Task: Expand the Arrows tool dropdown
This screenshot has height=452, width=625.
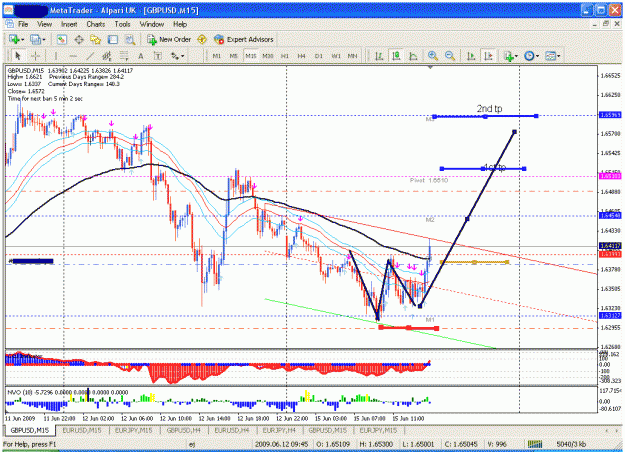Action: pos(183,56)
